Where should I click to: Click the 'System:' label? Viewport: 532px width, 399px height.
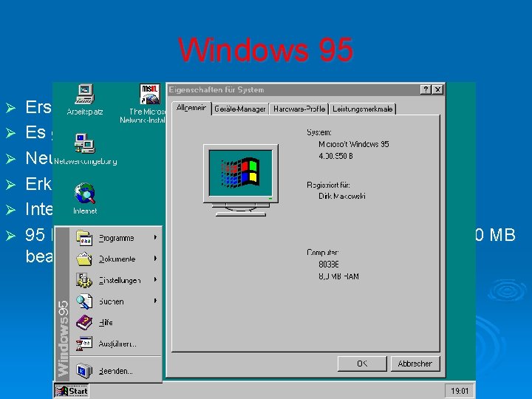click(319, 132)
